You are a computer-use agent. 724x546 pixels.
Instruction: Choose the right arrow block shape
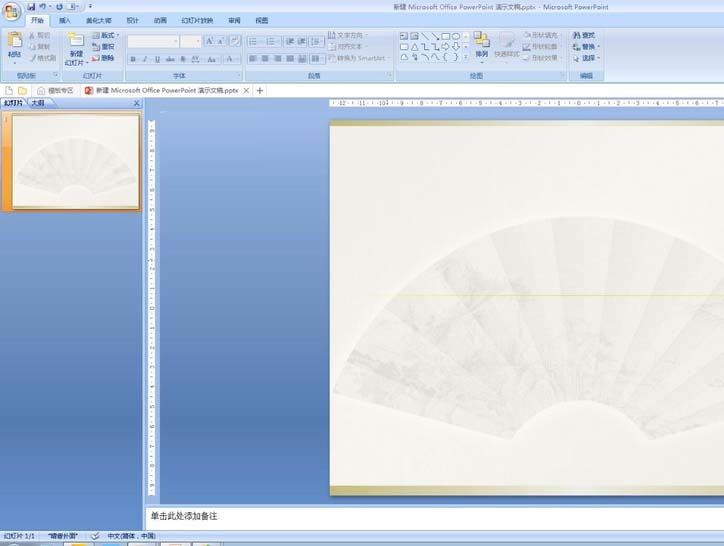(x=446, y=47)
